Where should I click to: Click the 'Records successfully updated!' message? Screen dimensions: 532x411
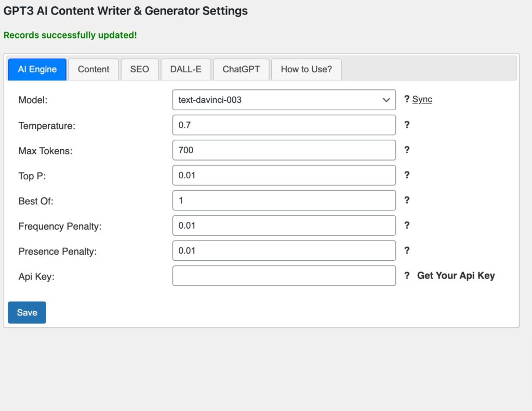point(70,35)
